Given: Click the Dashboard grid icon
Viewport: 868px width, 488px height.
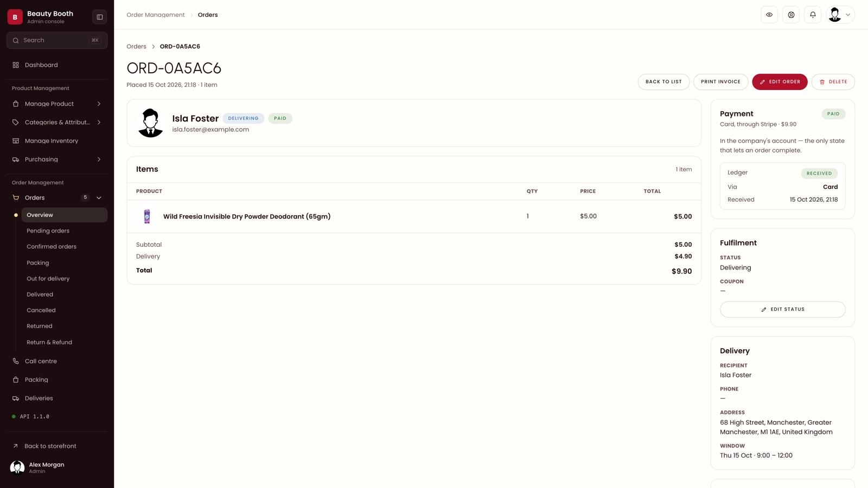Looking at the screenshot, I should coord(16,65).
